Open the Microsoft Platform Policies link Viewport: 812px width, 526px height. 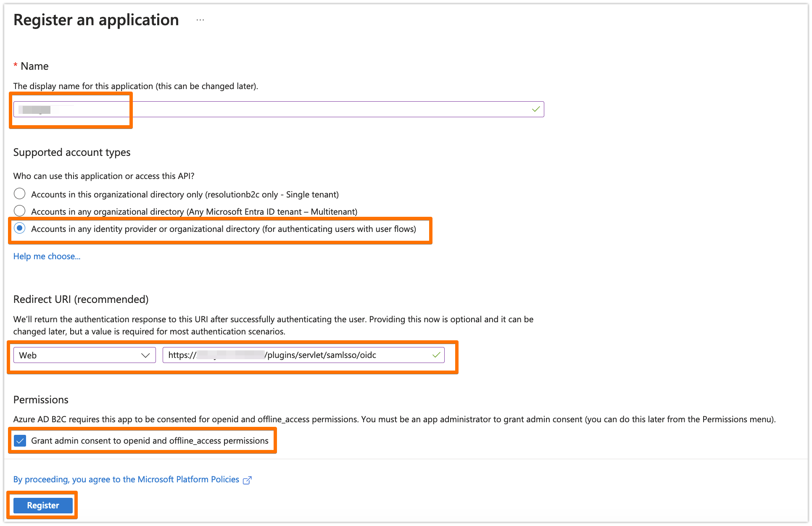point(127,479)
